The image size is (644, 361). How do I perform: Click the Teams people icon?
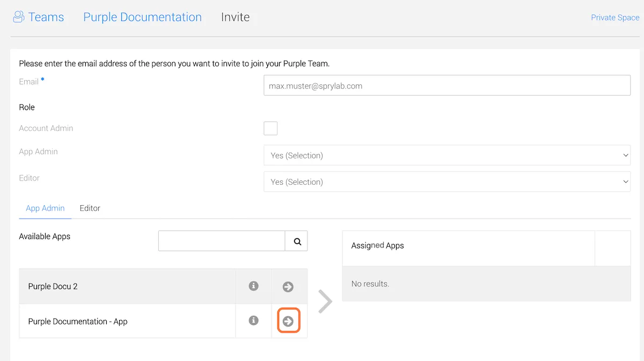[x=19, y=17]
